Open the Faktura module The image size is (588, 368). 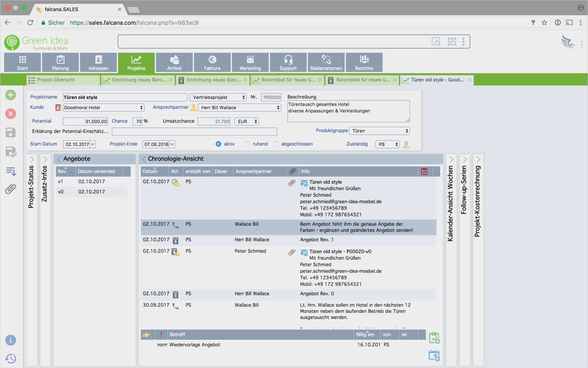[x=212, y=62]
